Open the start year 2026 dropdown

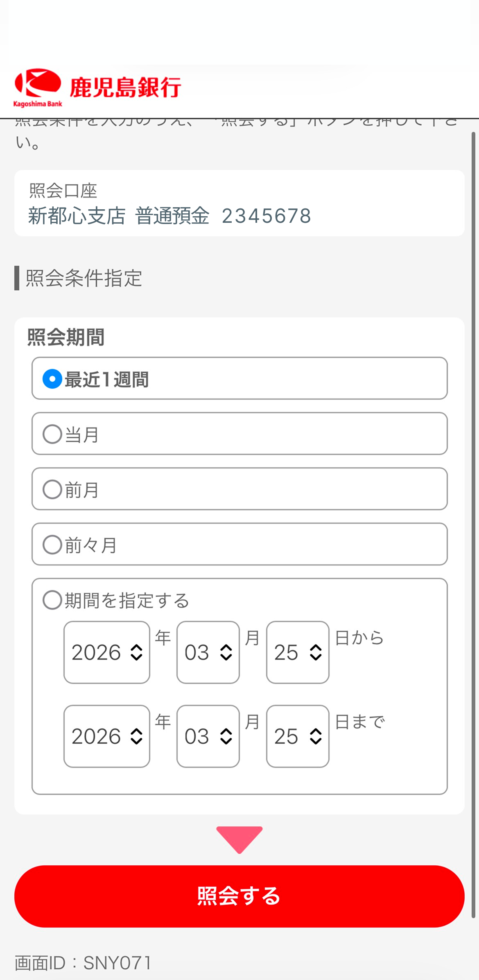click(x=107, y=652)
